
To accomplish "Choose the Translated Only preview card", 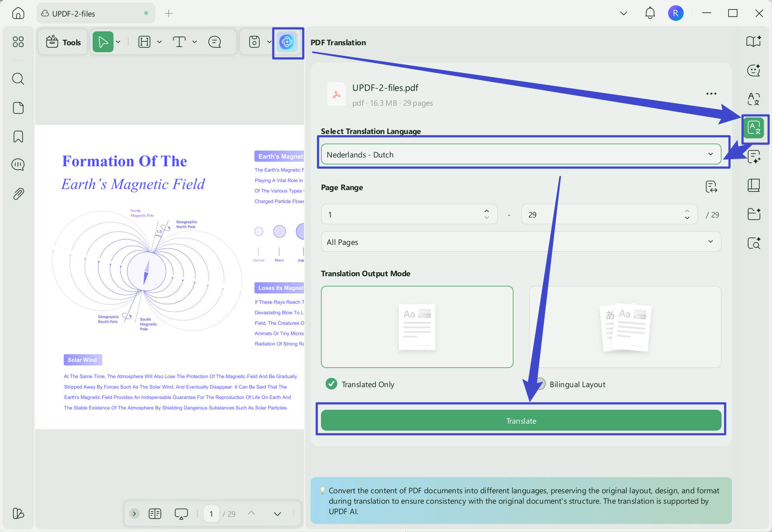I will pos(417,327).
